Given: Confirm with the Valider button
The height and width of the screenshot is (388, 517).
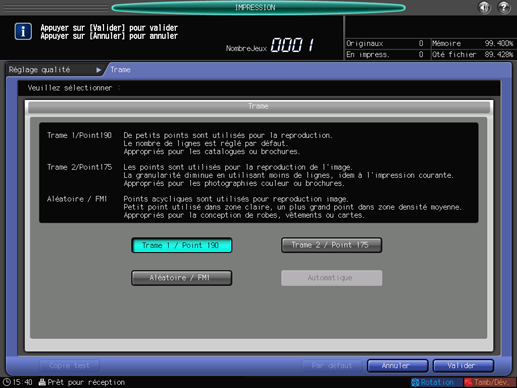Looking at the screenshot, I should 463,366.
